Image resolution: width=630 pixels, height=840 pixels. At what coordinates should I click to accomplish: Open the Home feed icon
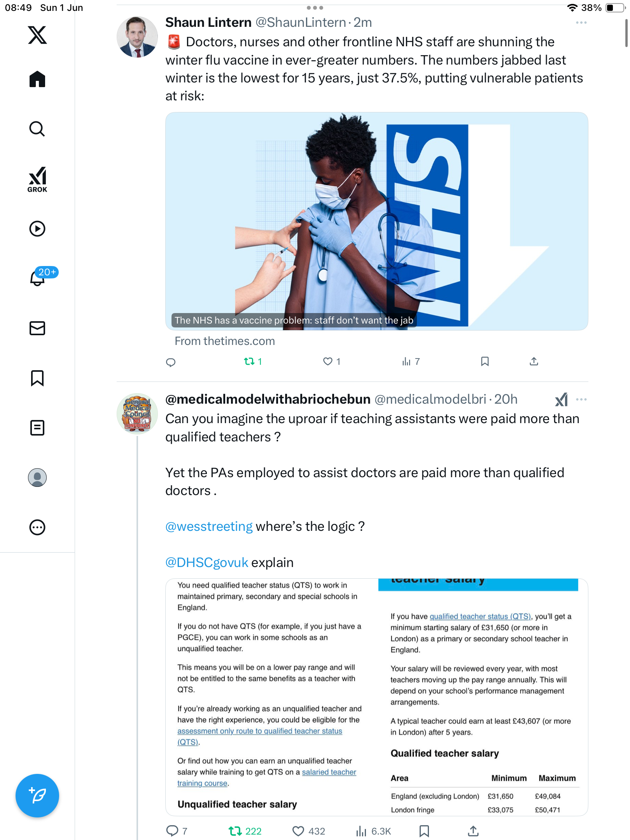(x=37, y=79)
